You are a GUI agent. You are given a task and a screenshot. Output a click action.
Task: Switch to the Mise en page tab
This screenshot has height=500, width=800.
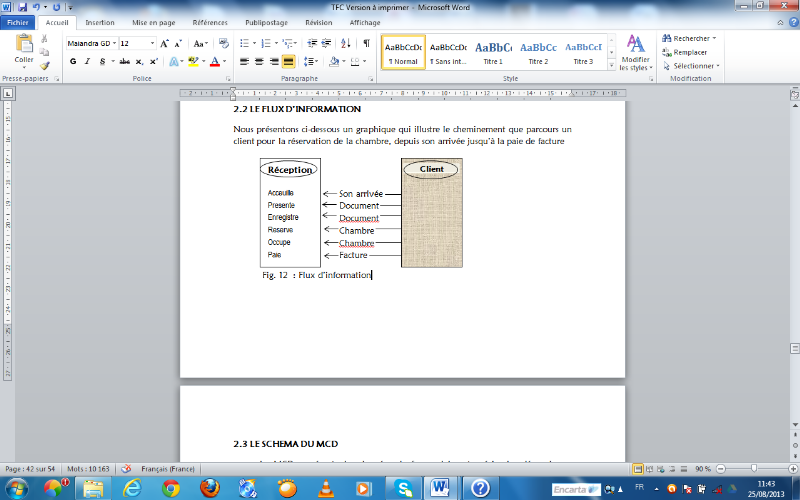pyautogui.click(x=153, y=20)
